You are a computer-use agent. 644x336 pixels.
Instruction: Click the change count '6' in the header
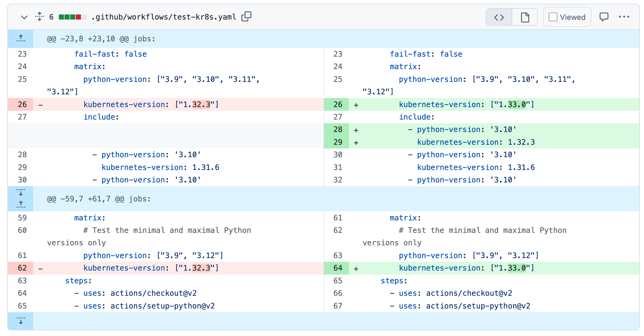pos(51,17)
